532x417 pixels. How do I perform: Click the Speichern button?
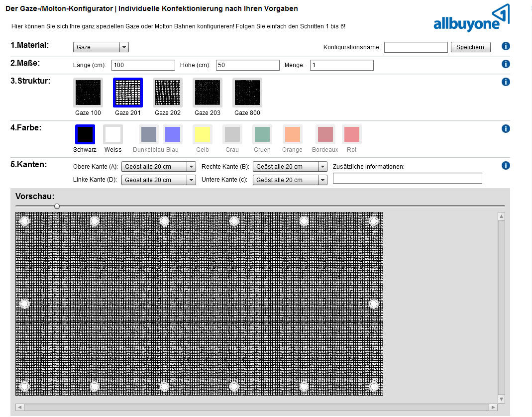pos(471,47)
